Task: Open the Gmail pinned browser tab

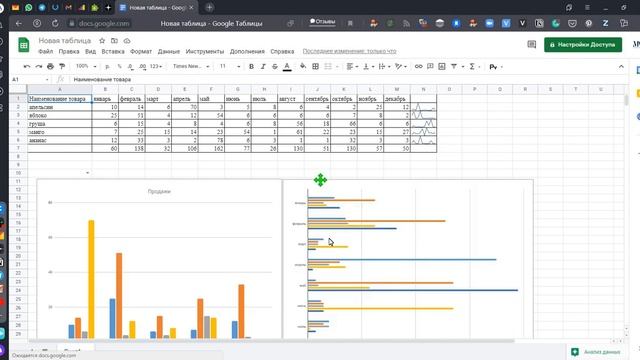Action: (68, 7)
